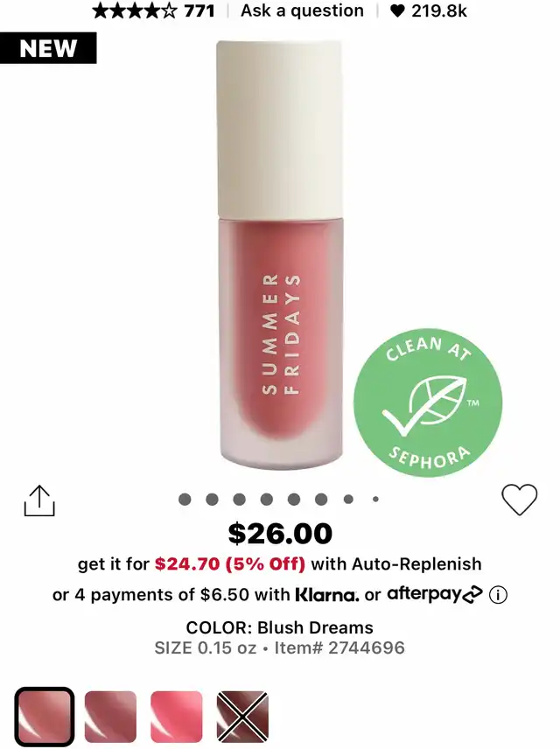Screen dimensions: 560x749
Task: Open the payment info circle icon
Action: pyautogui.click(x=498, y=595)
